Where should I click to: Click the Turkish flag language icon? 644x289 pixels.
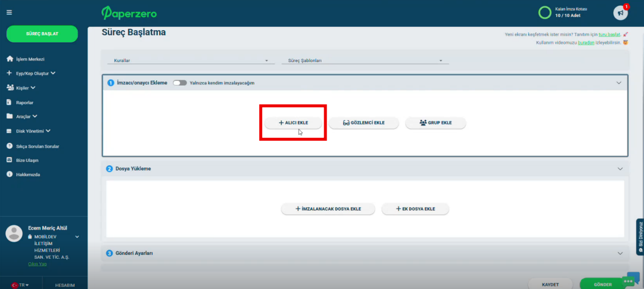[15, 284]
